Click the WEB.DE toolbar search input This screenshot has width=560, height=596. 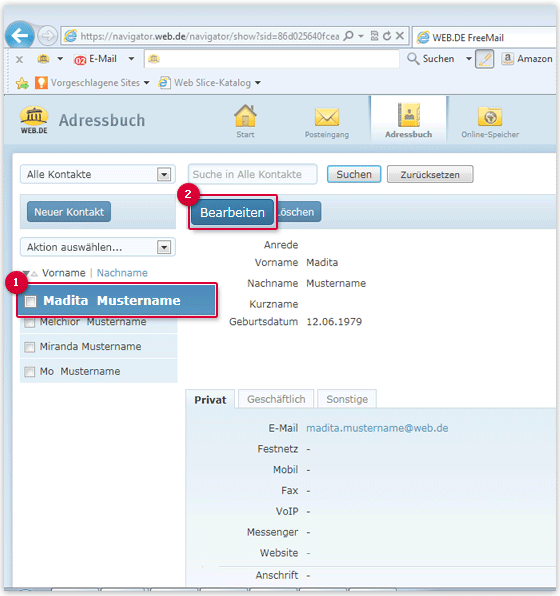point(272,59)
